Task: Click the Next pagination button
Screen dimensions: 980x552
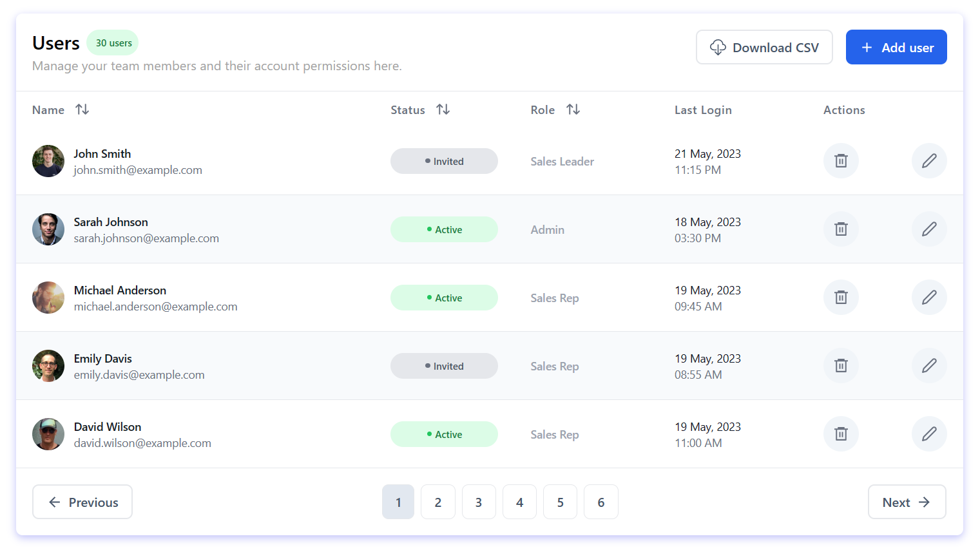Action: [907, 502]
